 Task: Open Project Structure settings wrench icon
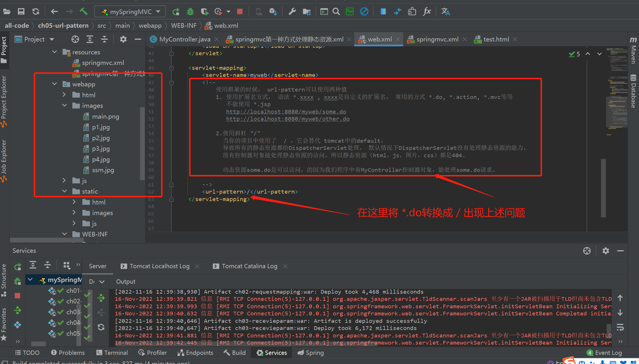tap(292, 11)
